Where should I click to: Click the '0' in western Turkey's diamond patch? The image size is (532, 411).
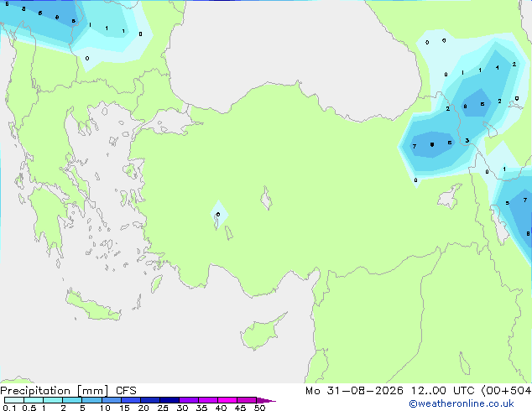(x=218, y=215)
